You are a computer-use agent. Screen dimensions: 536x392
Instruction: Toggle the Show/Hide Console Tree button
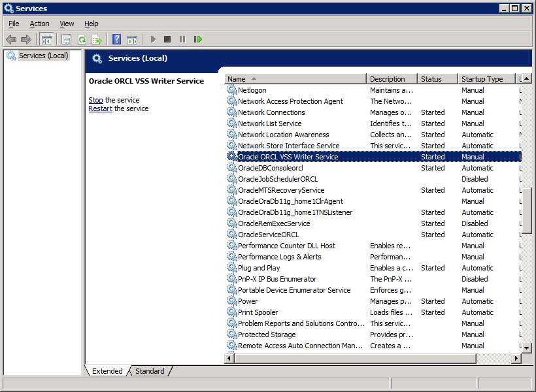click(46, 39)
